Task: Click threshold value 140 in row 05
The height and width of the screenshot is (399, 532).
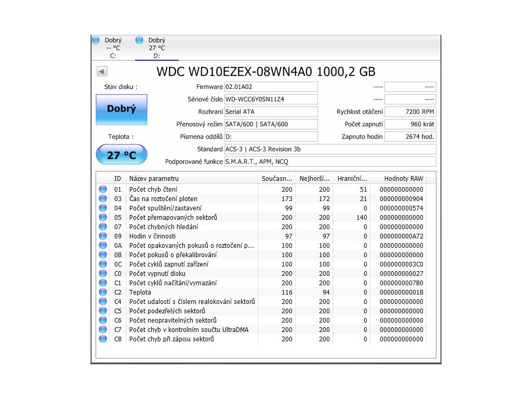Action: click(362, 218)
